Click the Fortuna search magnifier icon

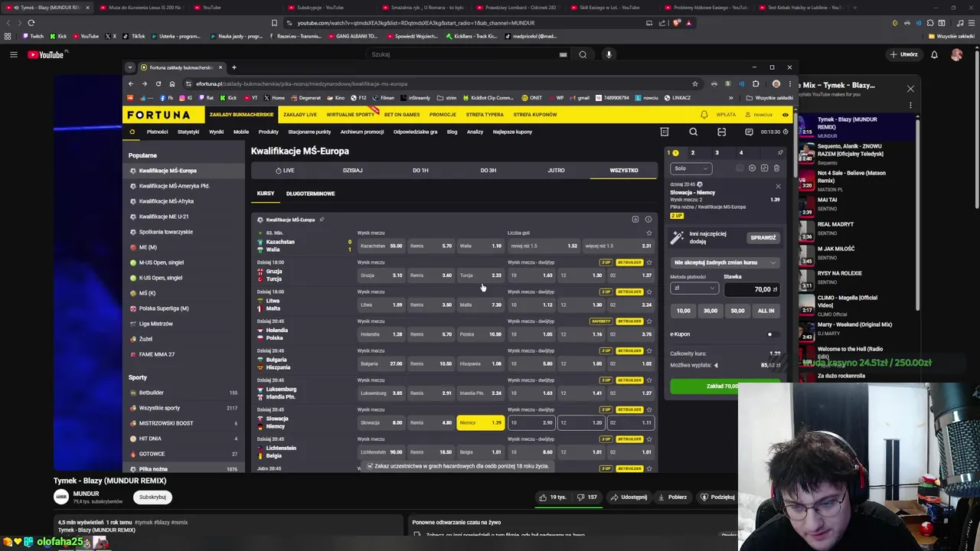694,132
